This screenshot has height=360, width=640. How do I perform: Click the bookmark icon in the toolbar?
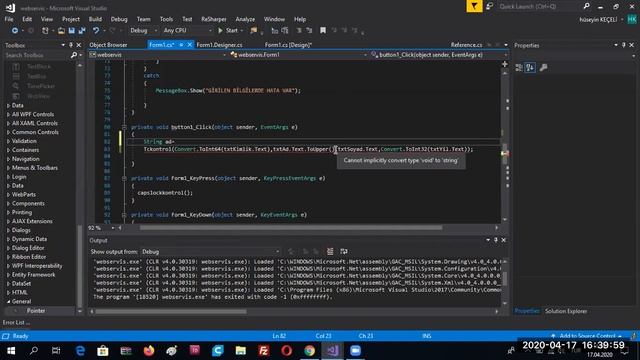click(x=323, y=31)
